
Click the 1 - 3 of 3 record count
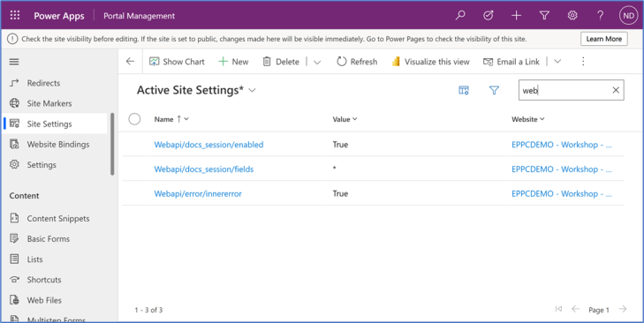point(148,310)
